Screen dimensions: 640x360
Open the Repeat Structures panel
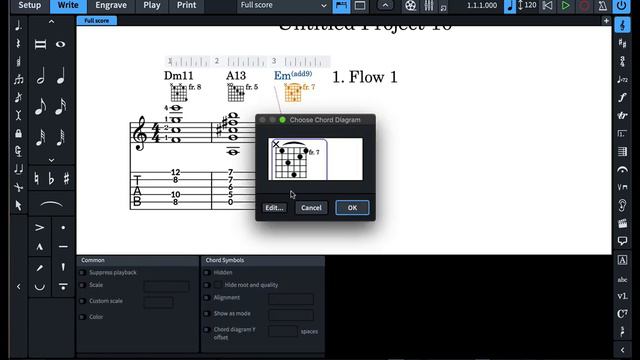622,133
